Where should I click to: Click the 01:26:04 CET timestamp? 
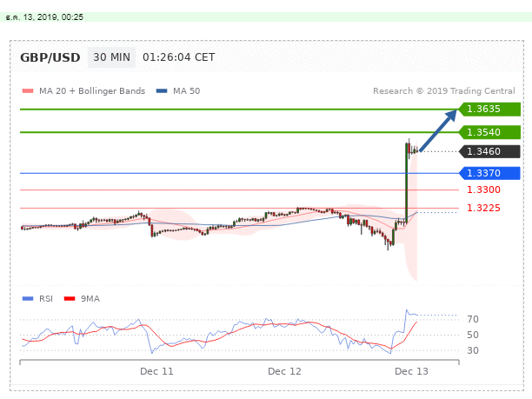click(x=179, y=57)
